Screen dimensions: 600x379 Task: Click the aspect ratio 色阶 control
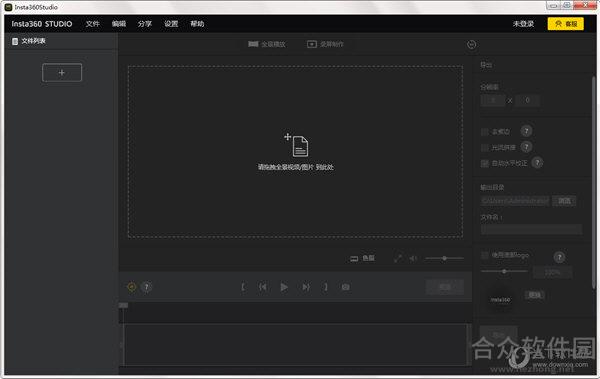[x=362, y=258]
